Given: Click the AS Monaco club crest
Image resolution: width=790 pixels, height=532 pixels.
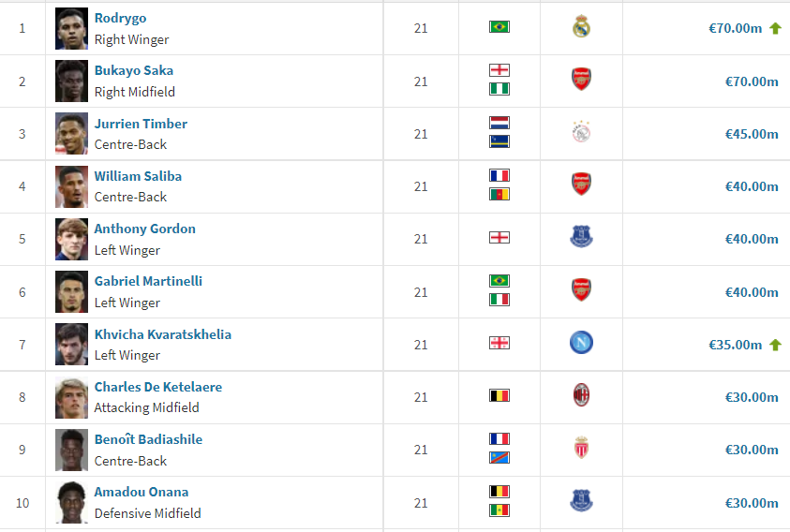Looking at the screenshot, I should [581, 448].
